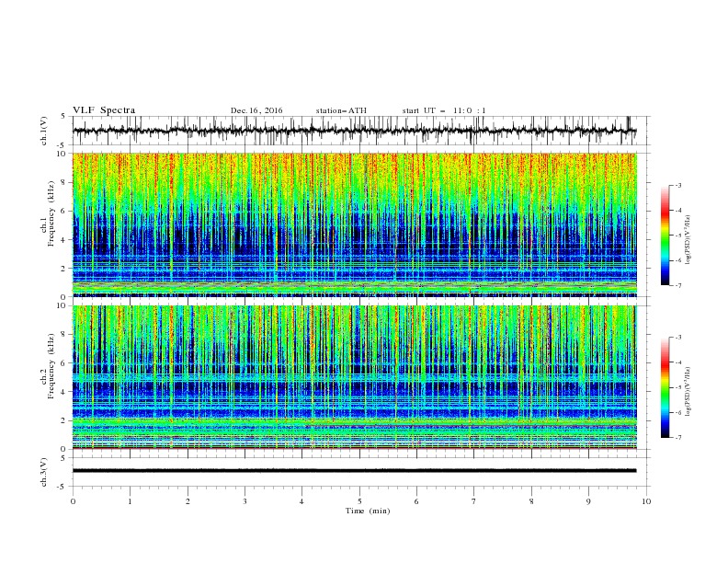Click the color scale bar beside ch.1 spectrogram

(x=665, y=236)
